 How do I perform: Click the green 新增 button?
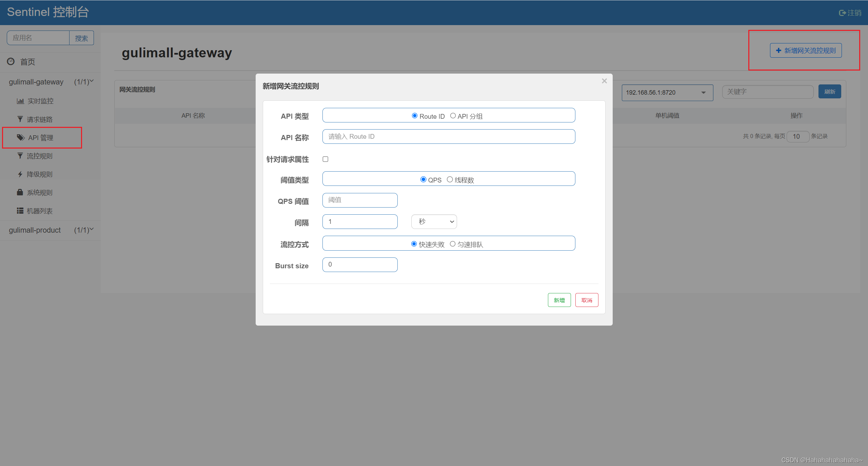coord(559,300)
